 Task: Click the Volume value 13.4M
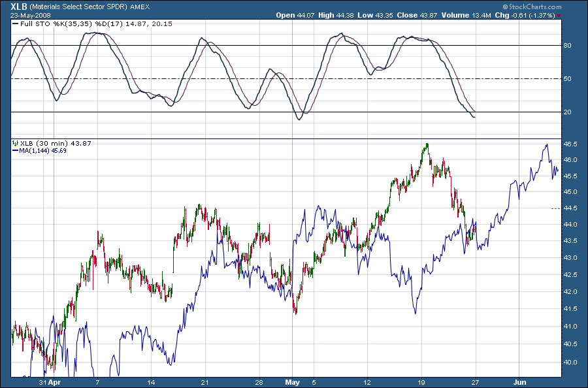(481, 16)
